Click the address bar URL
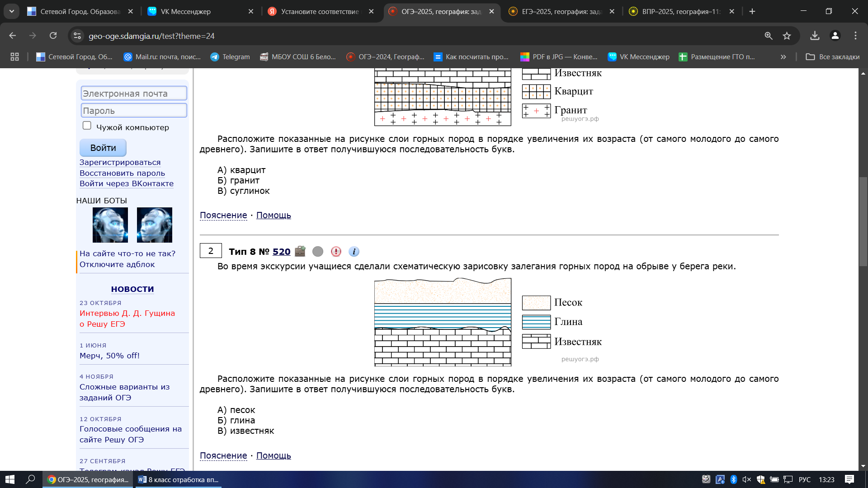 pos(151,36)
